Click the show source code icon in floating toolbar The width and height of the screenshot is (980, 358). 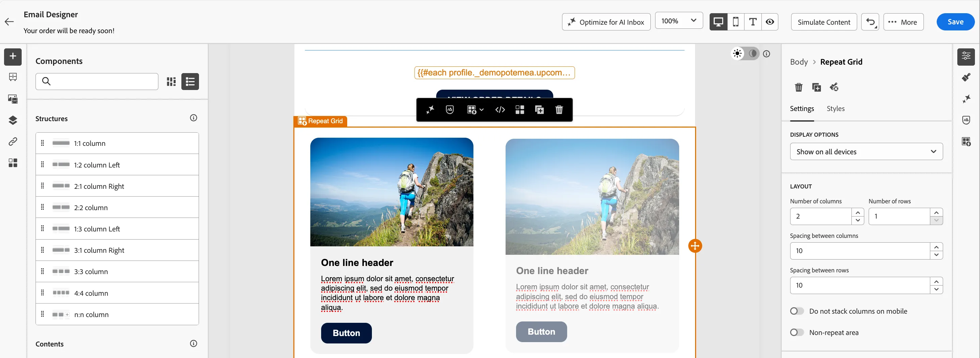500,110
